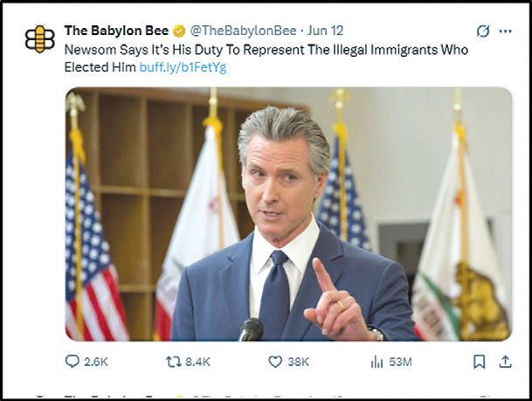This screenshot has height=401, width=532.
Task: Open the three-dot more options menu
Action: click(x=505, y=31)
